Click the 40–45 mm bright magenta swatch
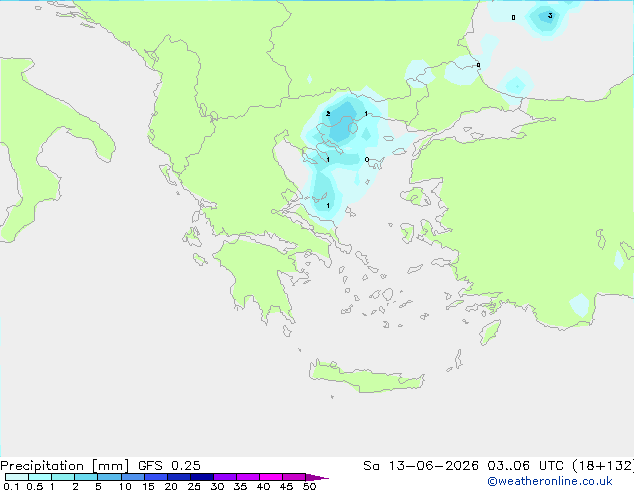The height and width of the screenshot is (490, 634). point(271,477)
